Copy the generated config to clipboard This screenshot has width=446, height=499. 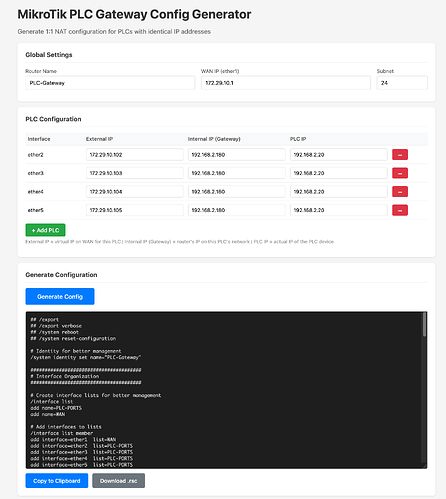(x=57, y=481)
